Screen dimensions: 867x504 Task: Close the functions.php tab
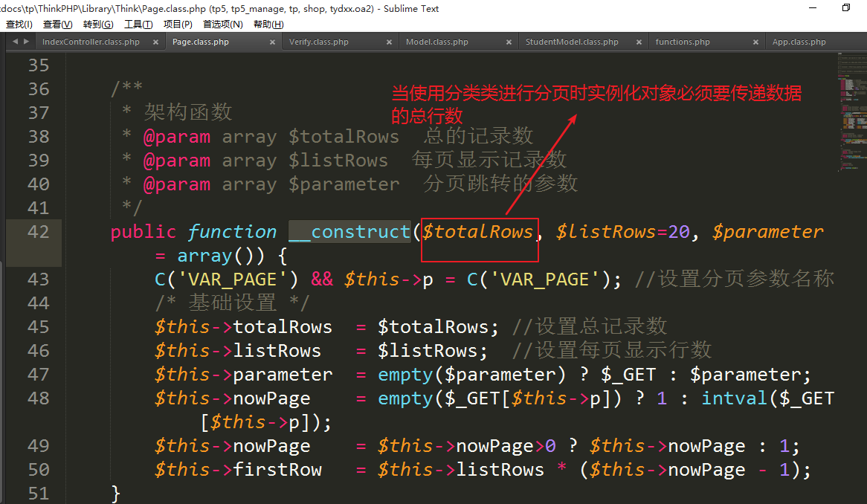[755, 42]
